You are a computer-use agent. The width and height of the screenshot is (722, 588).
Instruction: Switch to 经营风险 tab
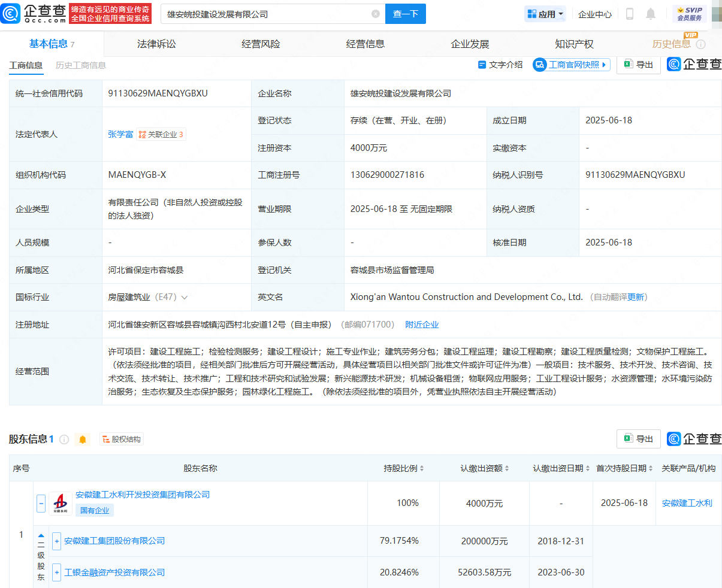coord(261,44)
